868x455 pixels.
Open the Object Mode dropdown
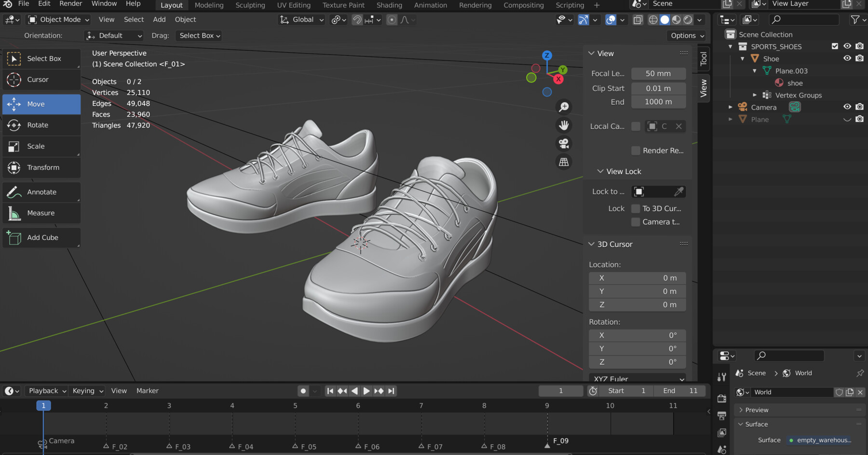click(57, 19)
